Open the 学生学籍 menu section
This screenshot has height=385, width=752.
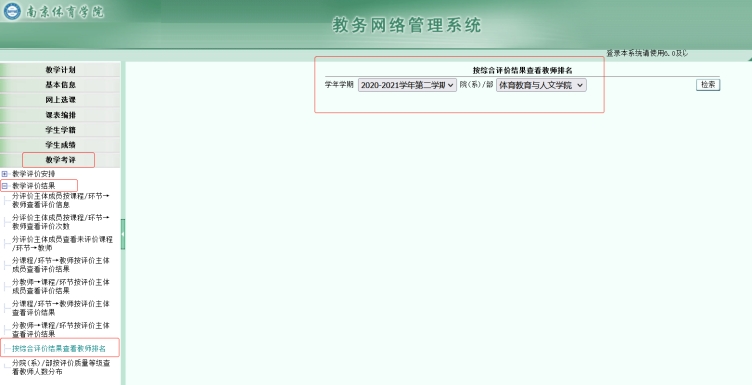60,129
